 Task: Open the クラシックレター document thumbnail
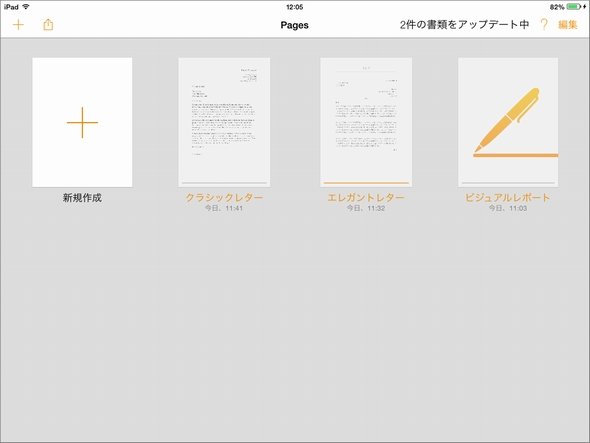click(224, 122)
